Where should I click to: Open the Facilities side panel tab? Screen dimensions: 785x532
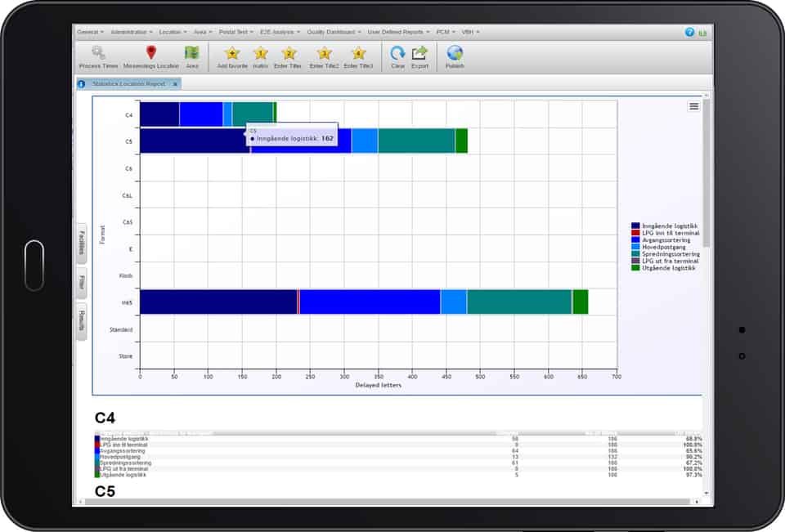(x=81, y=244)
